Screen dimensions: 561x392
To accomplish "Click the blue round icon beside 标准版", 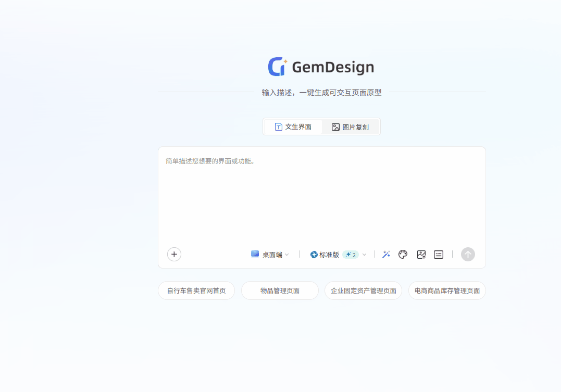I will point(314,255).
